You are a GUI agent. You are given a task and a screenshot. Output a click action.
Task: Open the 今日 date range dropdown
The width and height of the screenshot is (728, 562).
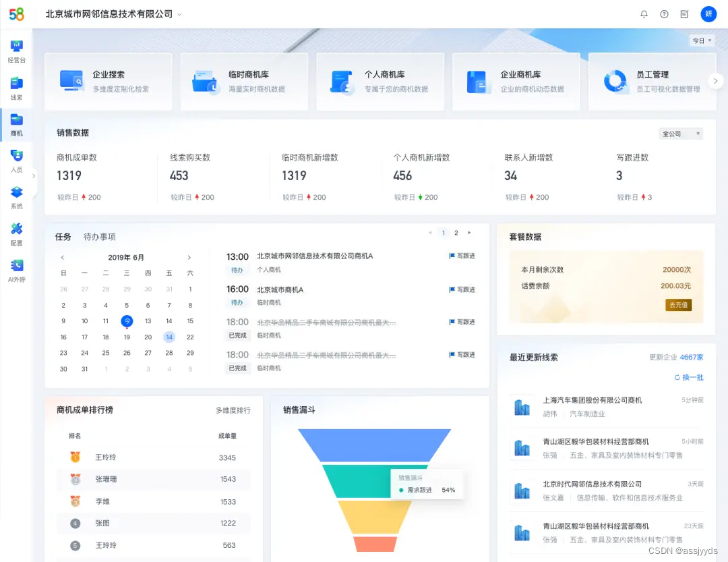tap(702, 40)
